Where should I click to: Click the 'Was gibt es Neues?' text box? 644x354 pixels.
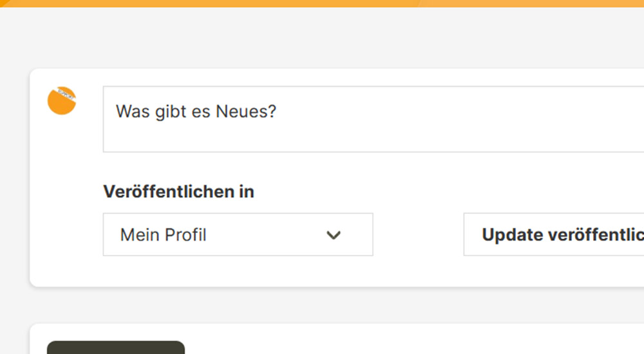coord(374,119)
